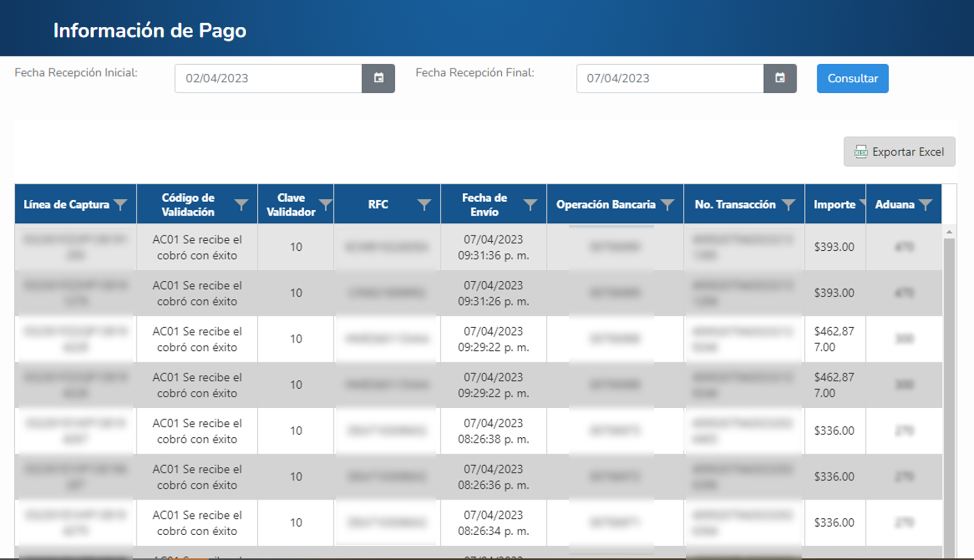Select send date 07/04/2023 08:26:34 p. m.
The width and height of the screenshot is (974, 560).
coord(493,523)
